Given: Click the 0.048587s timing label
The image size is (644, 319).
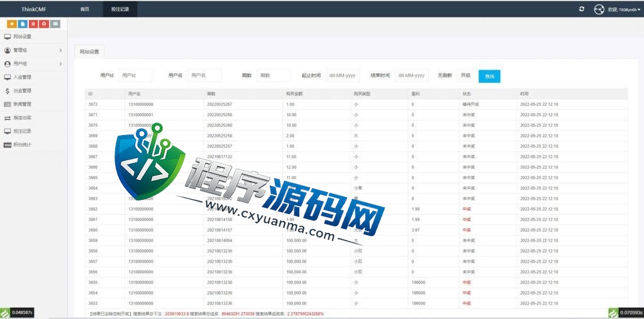Looking at the screenshot, I should (21, 313).
